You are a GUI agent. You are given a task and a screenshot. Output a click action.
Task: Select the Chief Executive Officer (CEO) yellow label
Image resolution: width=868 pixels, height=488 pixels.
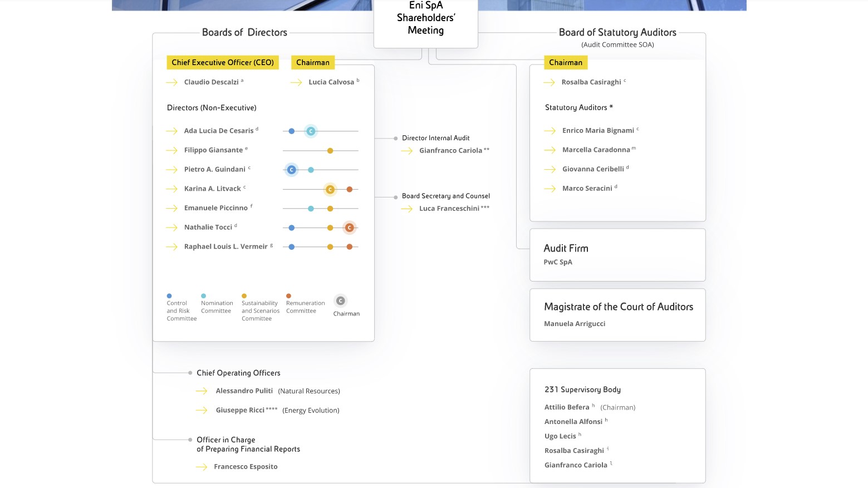(223, 62)
